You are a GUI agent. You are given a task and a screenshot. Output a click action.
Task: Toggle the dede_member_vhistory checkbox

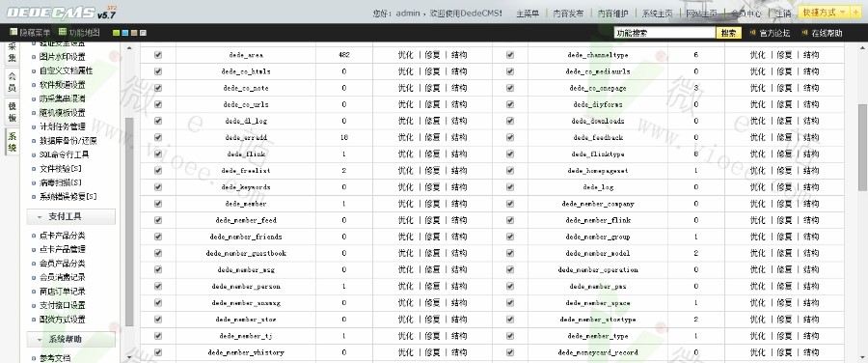(158, 352)
